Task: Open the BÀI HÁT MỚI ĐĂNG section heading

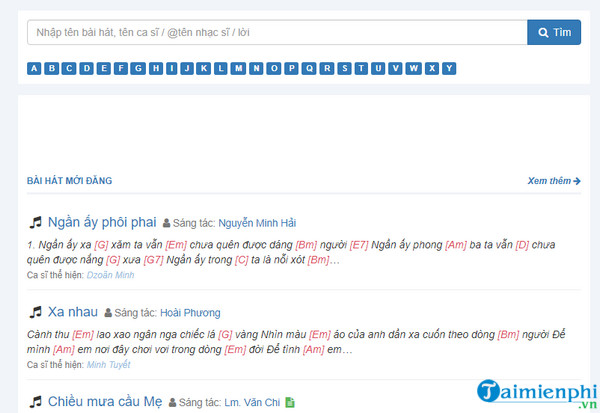Action: click(69, 181)
